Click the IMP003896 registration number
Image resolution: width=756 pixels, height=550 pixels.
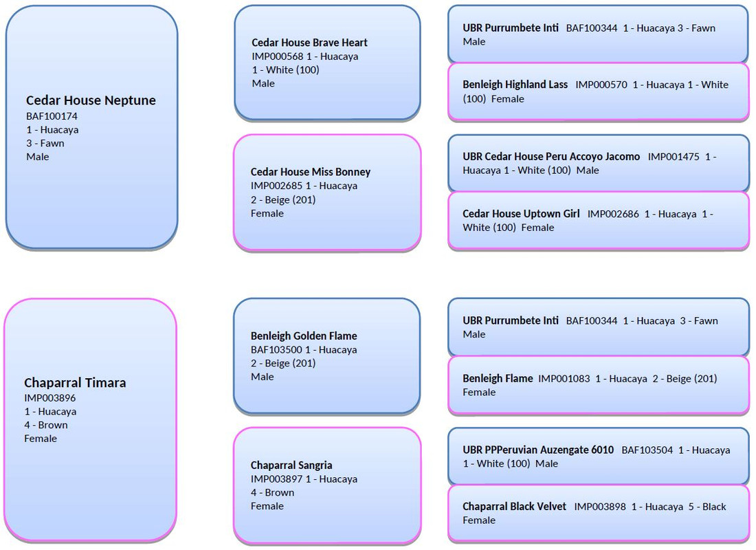(x=49, y=398)
